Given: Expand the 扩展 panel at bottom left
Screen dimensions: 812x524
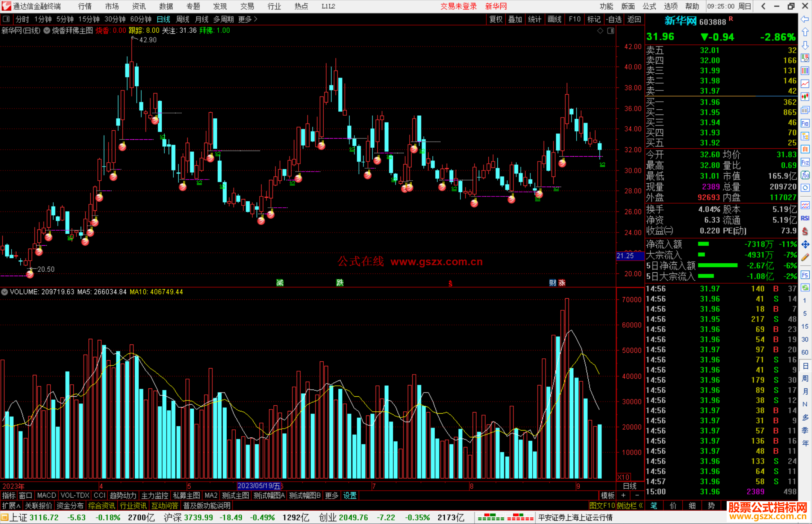Looking at the screenshot, I should (x=11, y=506).
